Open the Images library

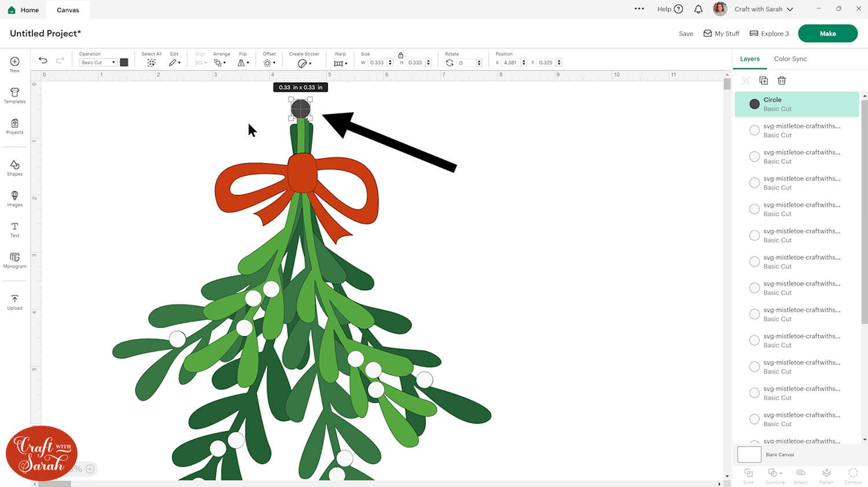pos(14,198)
